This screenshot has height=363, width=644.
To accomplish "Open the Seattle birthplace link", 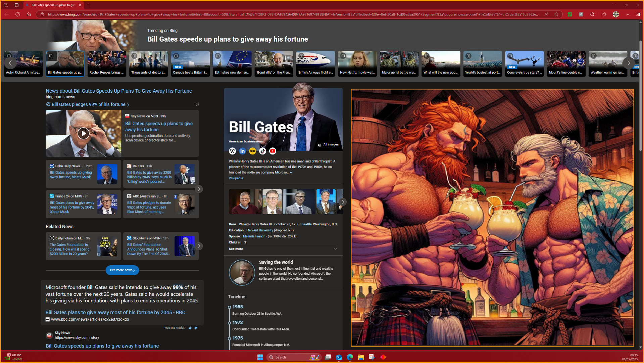I will pos(306,224).
